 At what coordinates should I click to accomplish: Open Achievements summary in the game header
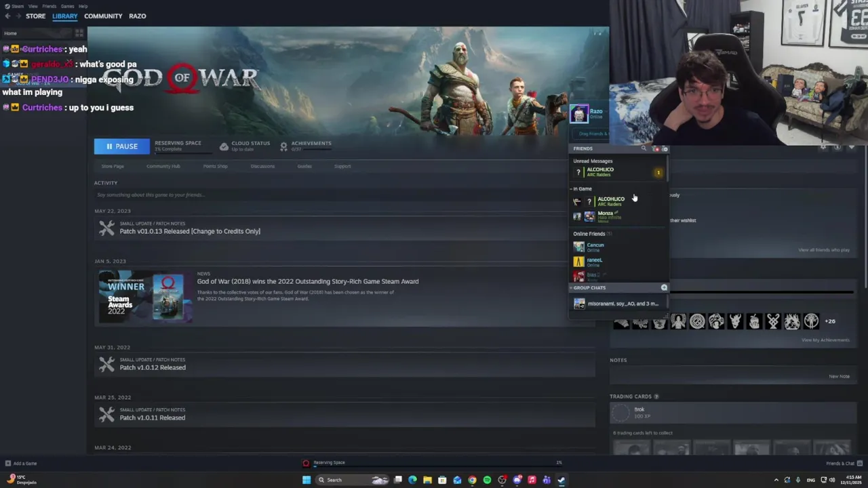pos(305,146)
